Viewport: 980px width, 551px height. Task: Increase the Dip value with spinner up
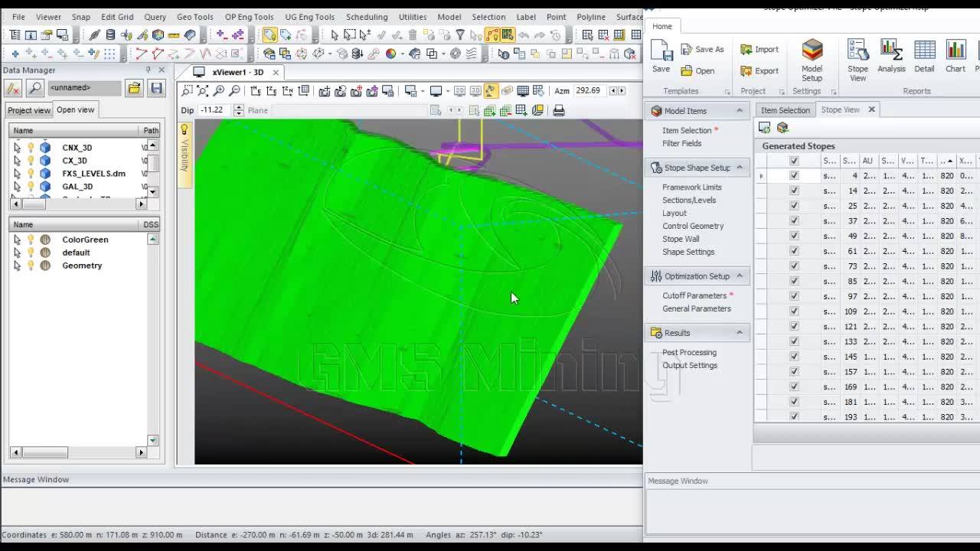click(x=239, y=107)
